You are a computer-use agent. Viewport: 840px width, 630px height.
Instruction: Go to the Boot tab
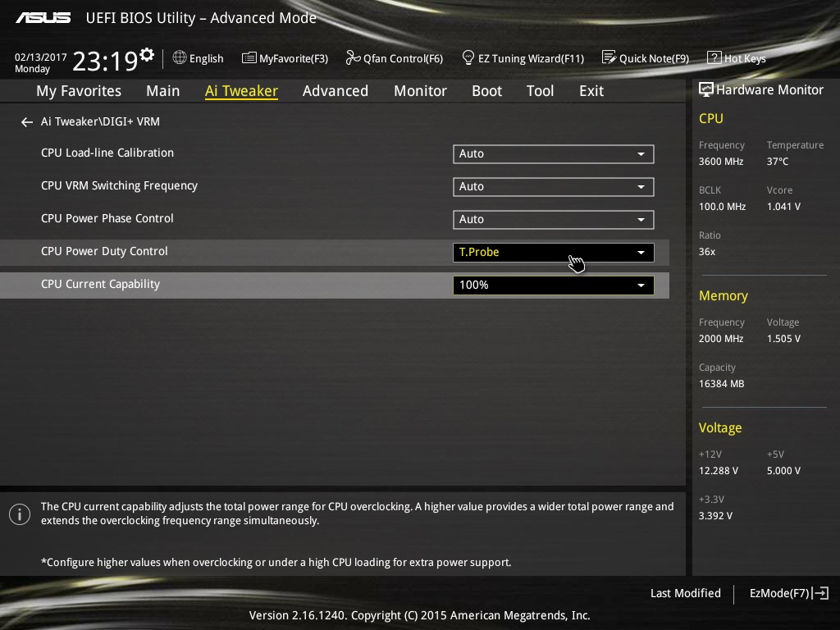[486, 91]
